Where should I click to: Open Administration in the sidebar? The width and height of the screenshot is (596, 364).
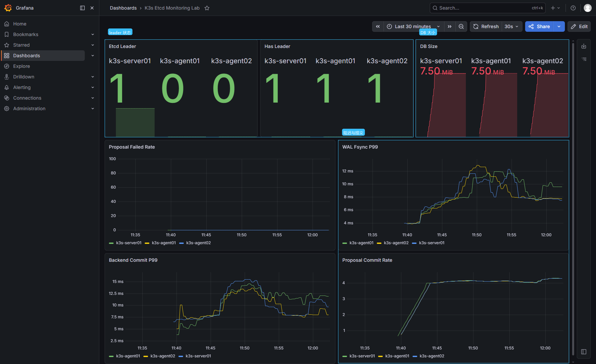click(x=29, y=109)
